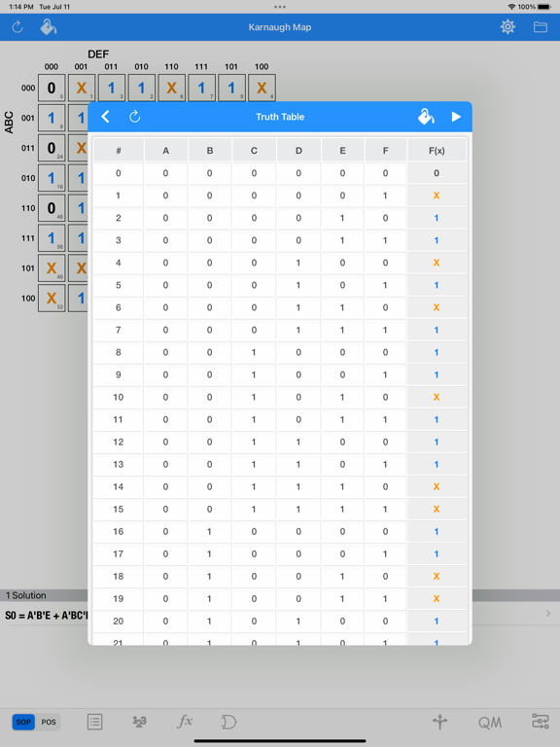Toggle F(x) value in row 8
This screenshot has height=747, width=560.
(437, 352)
